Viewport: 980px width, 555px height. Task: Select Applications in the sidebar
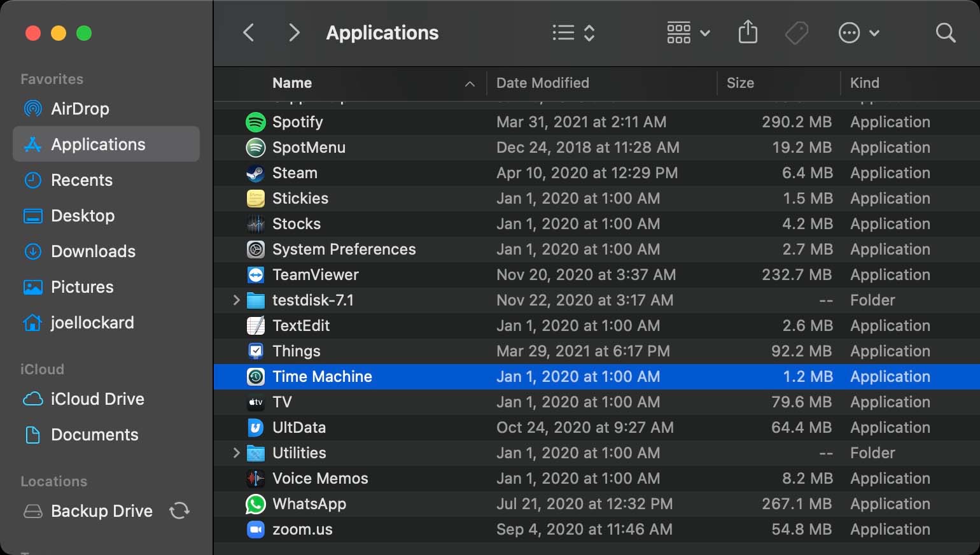[x=106, y=144]
